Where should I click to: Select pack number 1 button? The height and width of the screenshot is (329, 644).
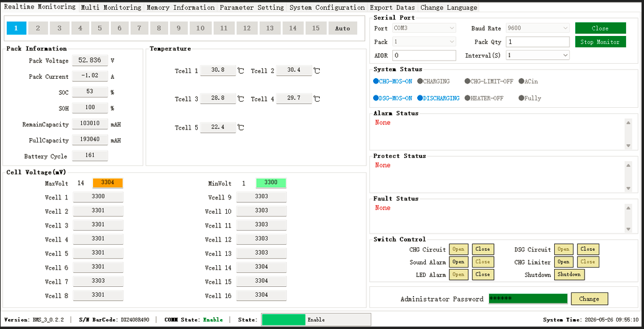17,28
